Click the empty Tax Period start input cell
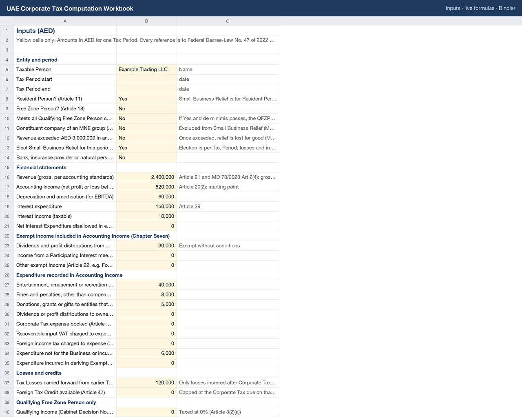The image size is (522, 420). [146, 79]
